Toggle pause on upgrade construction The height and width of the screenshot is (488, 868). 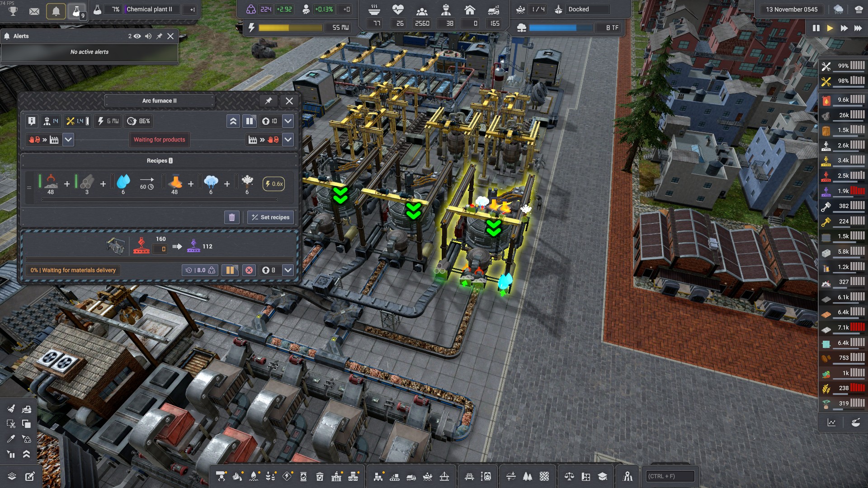(230, 270)
